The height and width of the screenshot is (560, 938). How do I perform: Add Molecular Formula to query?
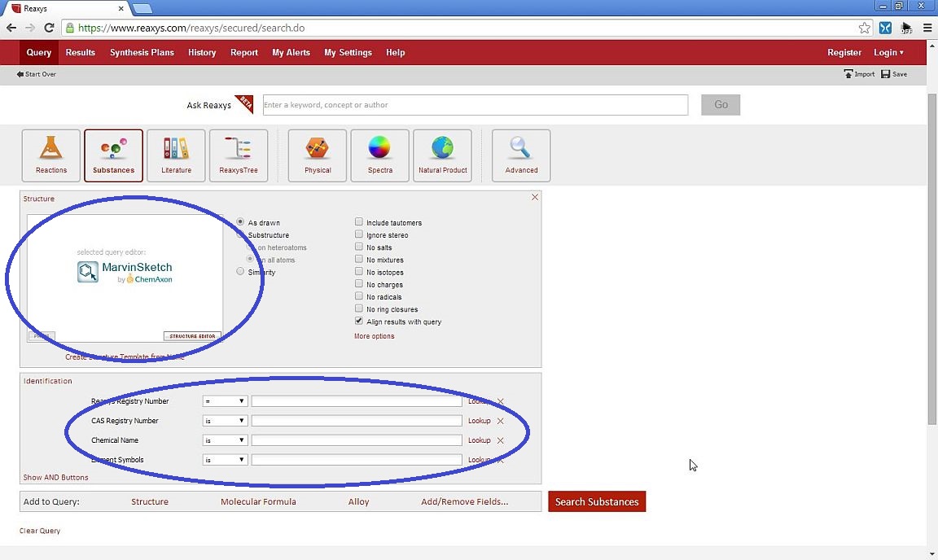pyautogui.click(x=258, y=502)
